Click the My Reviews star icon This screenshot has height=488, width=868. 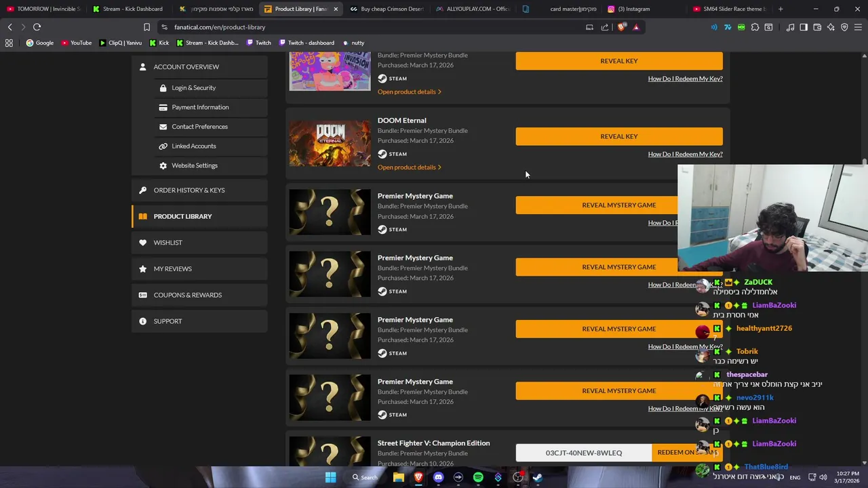point(142,268)
